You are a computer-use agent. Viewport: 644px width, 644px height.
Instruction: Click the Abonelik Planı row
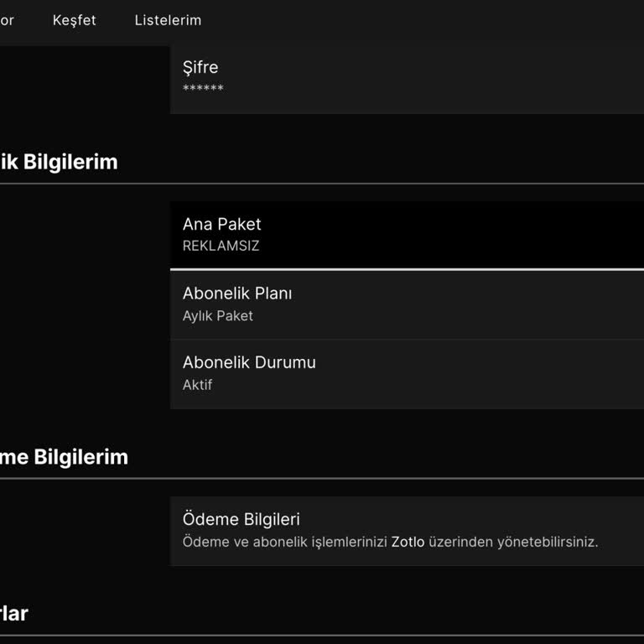tap(407, 304)
